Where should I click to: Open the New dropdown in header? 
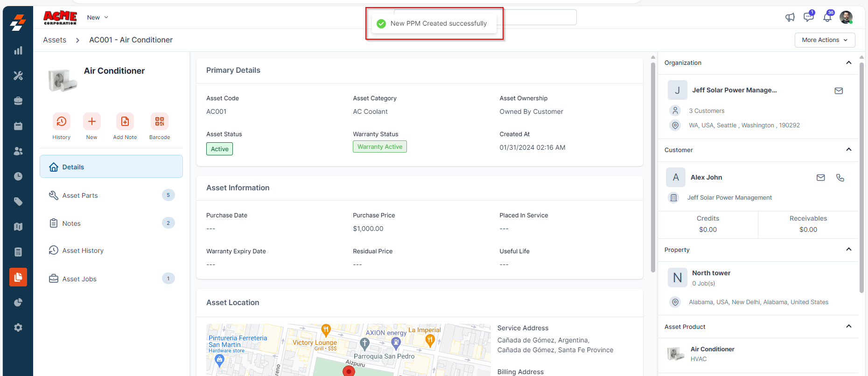(x=98, y=18)
